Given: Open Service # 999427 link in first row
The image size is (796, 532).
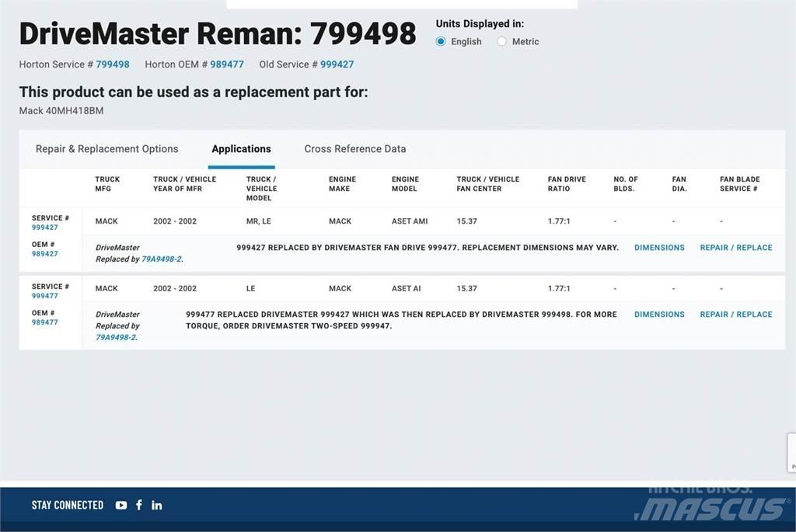Looking at the screenshot, I should pyautogui.click(x=44, y=228).
